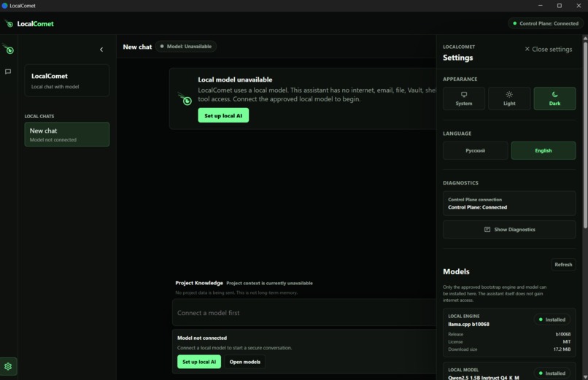Click the MIT license value
The image size is (588, 380).
(567, 342)
